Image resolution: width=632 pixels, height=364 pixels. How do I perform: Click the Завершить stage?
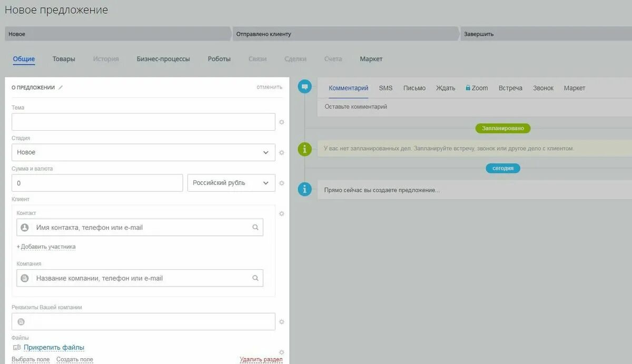(x=546, y=34)
